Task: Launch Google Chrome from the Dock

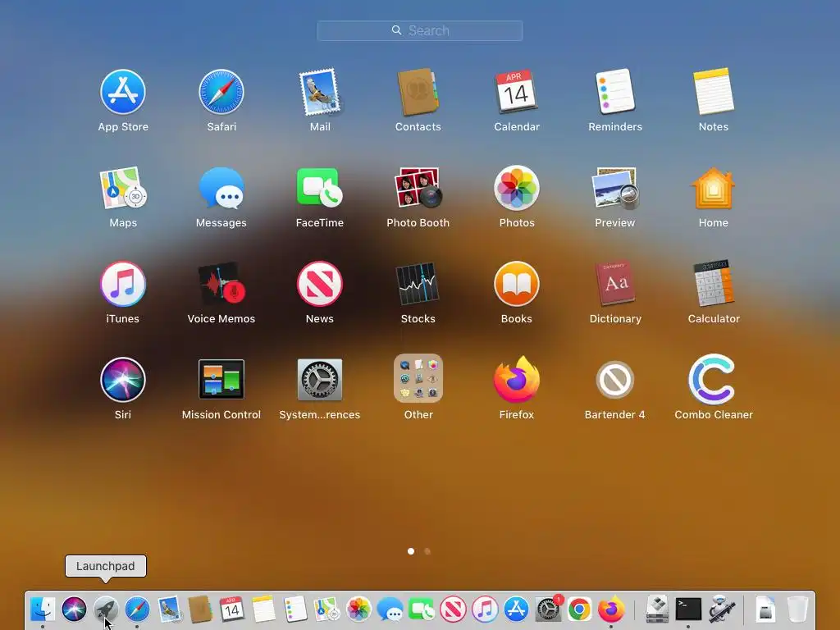Action: pos(580,609)
